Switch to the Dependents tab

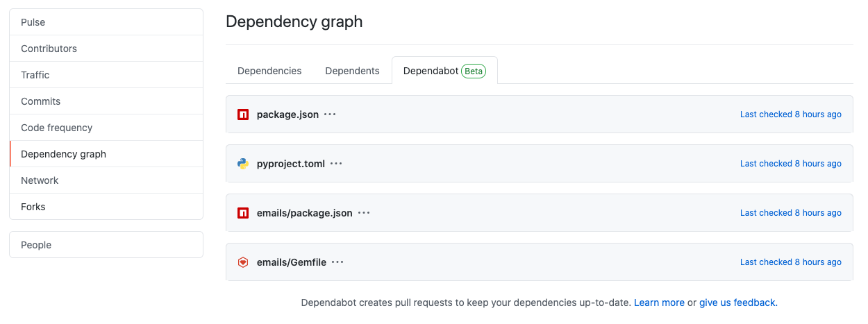pos(352,71)
